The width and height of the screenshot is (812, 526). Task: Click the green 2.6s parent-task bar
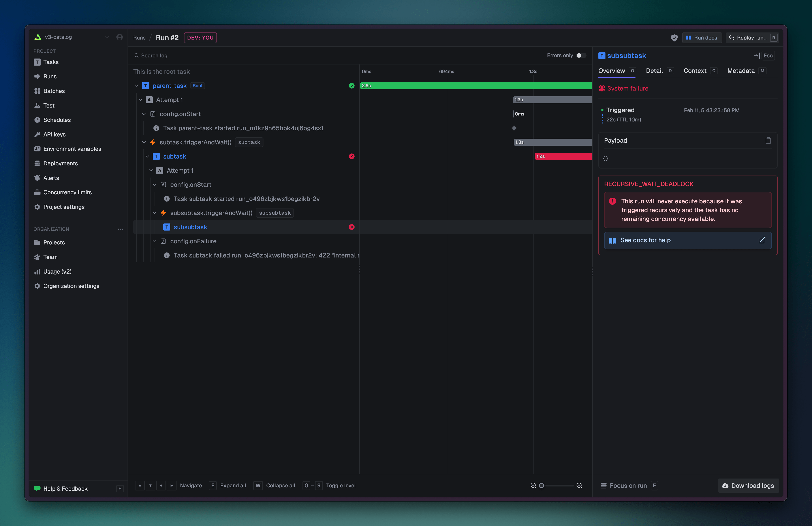pos(476,86)
